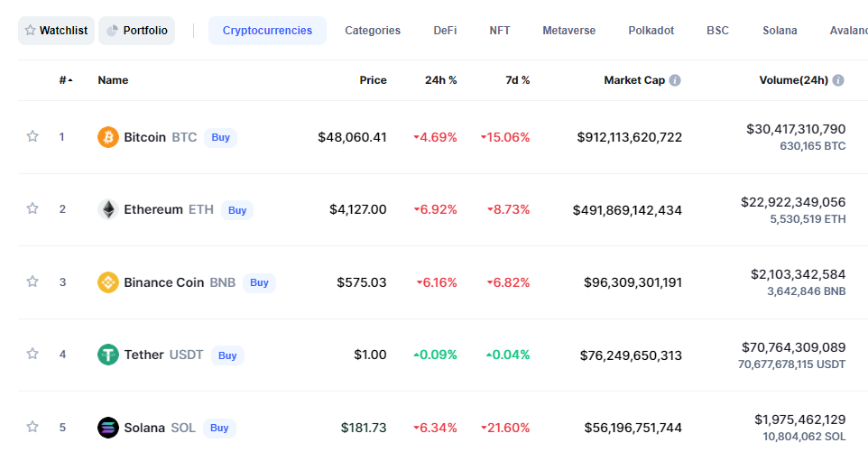Click Ethereum 24h change 6.92%
This screenshot has width=868, height=452.
pos(435,209)
